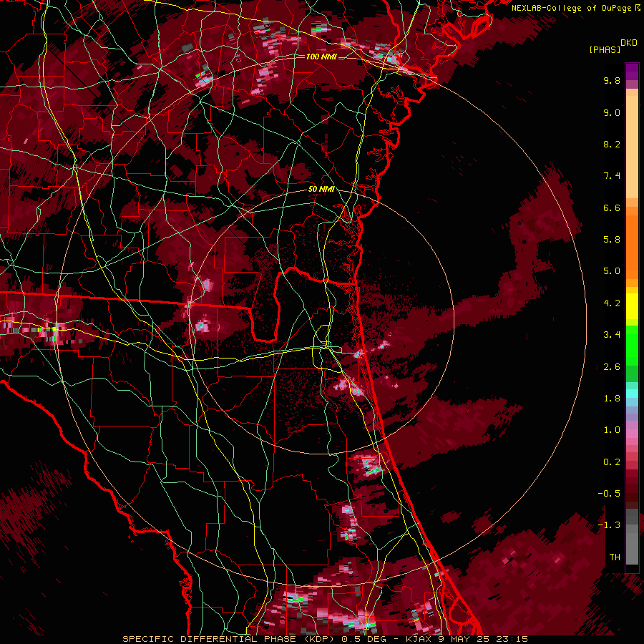Click the 1.8 value on the color scale
The height and width of the screenshot is (644, 644).
(x=612, y=399)
